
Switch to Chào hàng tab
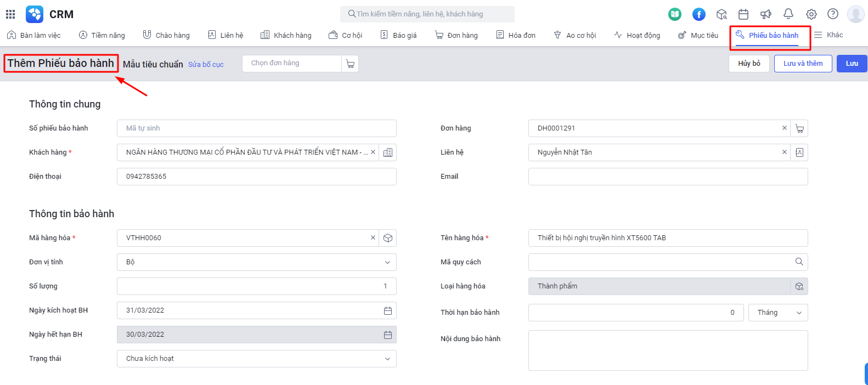point(166,35)
